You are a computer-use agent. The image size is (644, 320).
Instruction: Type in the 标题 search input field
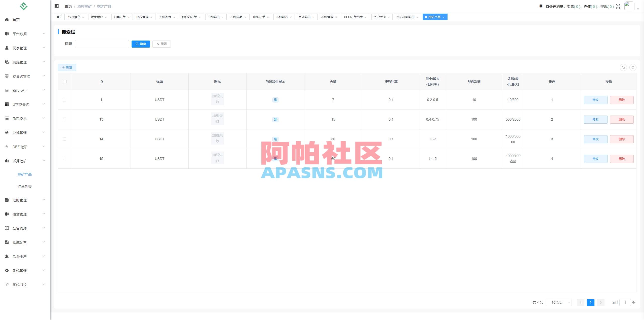tap(102, 44)
